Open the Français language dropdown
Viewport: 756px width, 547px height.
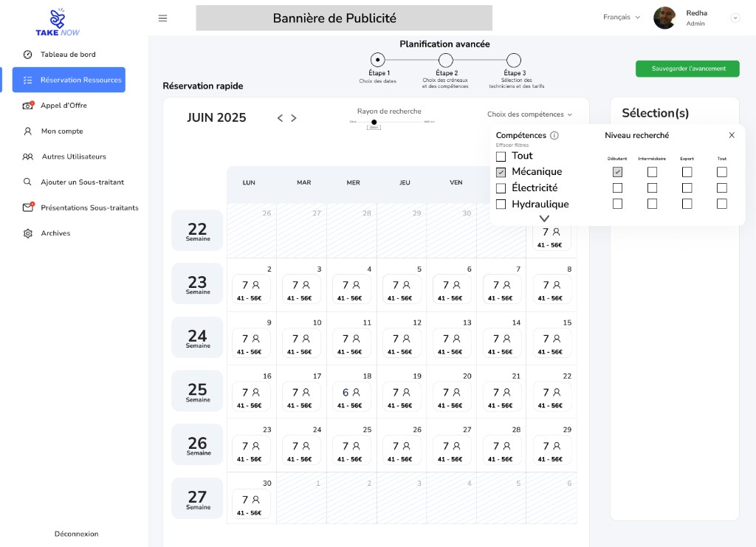click(622, 17)
